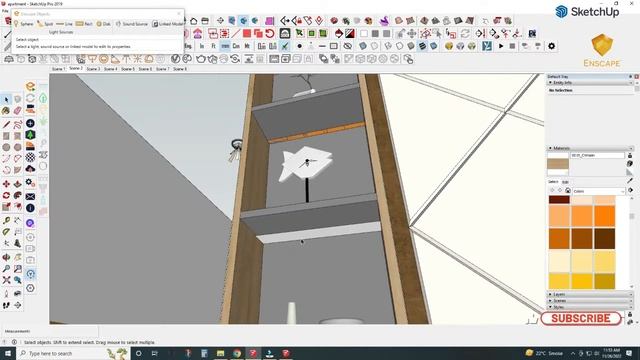Click the sample paint eyedropper icon
Image resolution: width=640 pixels, height=360 pixels.
pos(630,181)
